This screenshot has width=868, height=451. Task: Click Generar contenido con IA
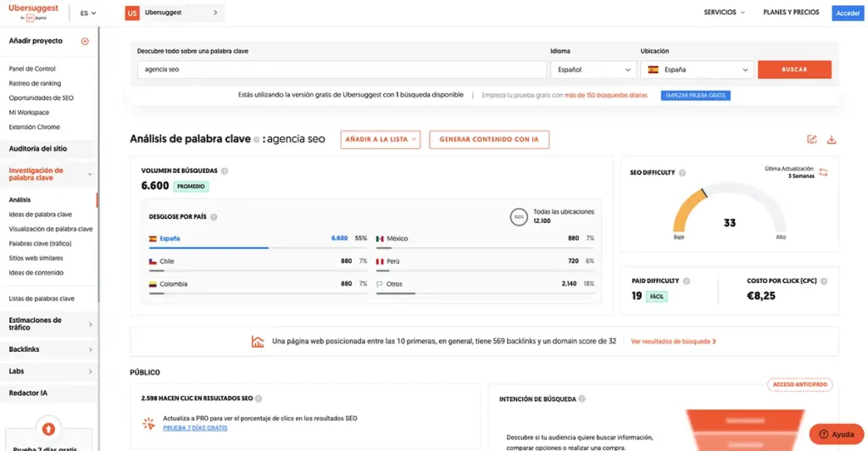(489, 139)
